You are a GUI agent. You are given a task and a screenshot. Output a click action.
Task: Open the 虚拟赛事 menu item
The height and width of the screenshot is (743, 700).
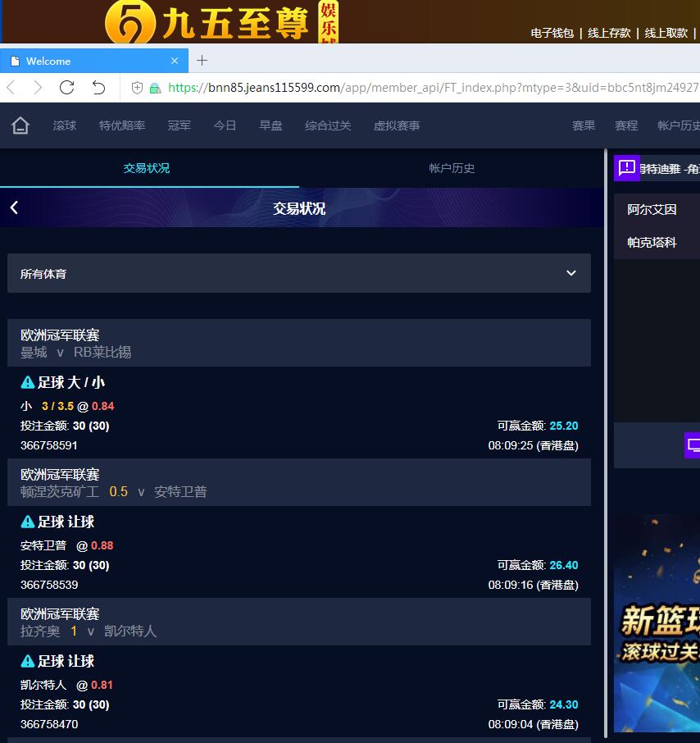[x=397, y=125]
